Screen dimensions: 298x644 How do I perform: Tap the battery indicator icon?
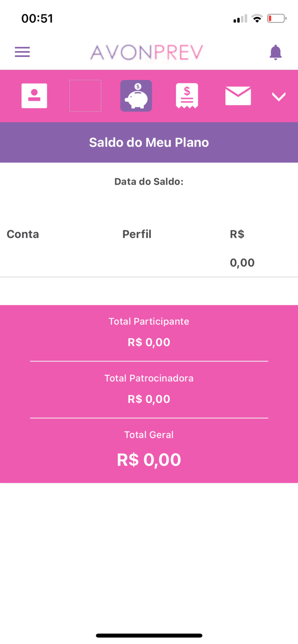pyautogui.click(x=276, y=18)
